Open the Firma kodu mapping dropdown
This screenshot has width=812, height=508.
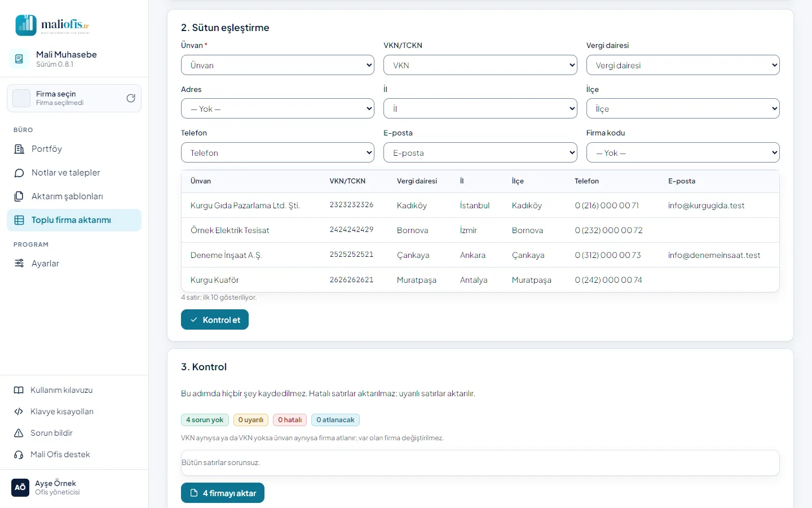pos(683,152)
